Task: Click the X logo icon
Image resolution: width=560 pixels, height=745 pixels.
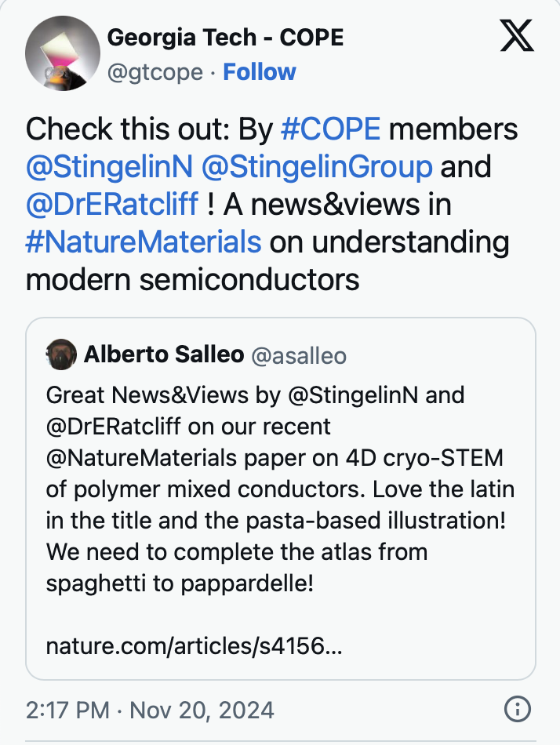Action: pos(516,36)
